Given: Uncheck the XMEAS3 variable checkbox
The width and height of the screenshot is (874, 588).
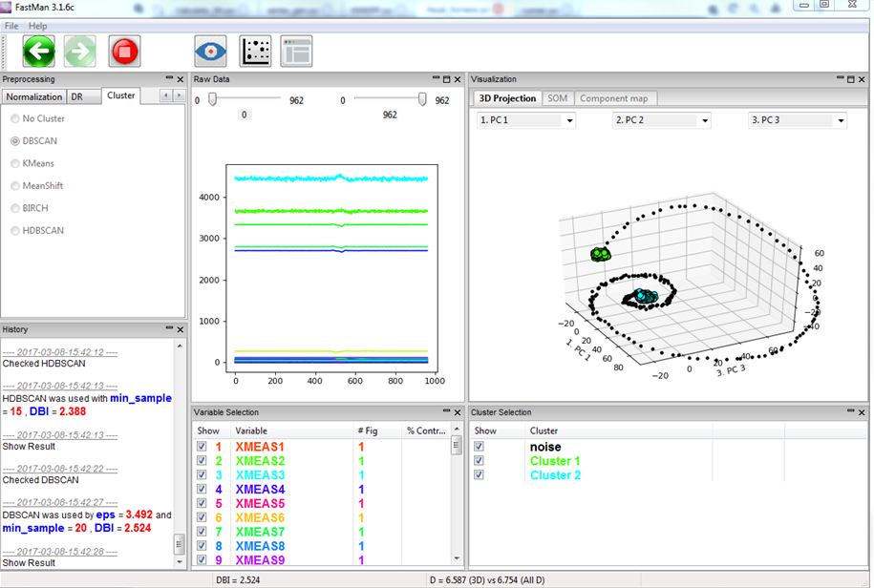Looking at the screenshot, I should (202, 475).
